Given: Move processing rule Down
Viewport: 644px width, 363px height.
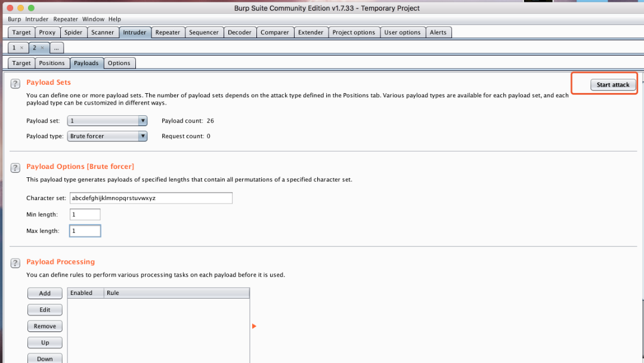Looking at the screenshot, I should point(45,358).
